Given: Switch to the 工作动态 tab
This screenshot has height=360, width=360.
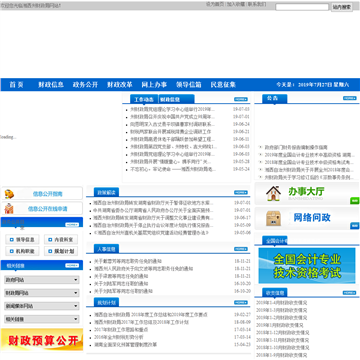Looking at the screenshot, I should point(144,99).
